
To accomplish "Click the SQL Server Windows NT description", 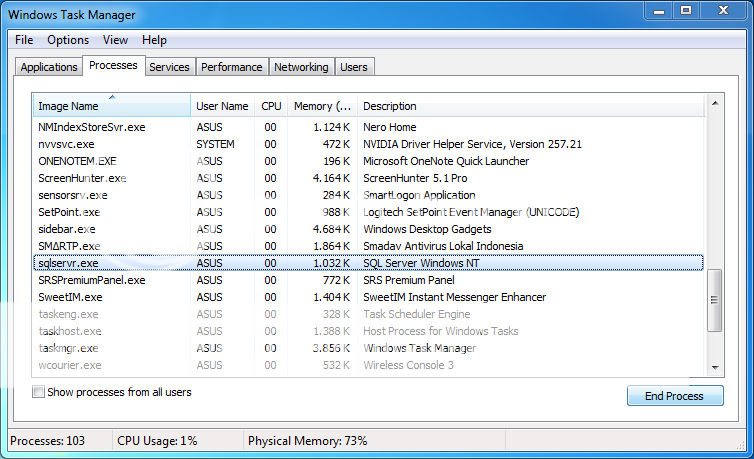I will click(421, 263).
